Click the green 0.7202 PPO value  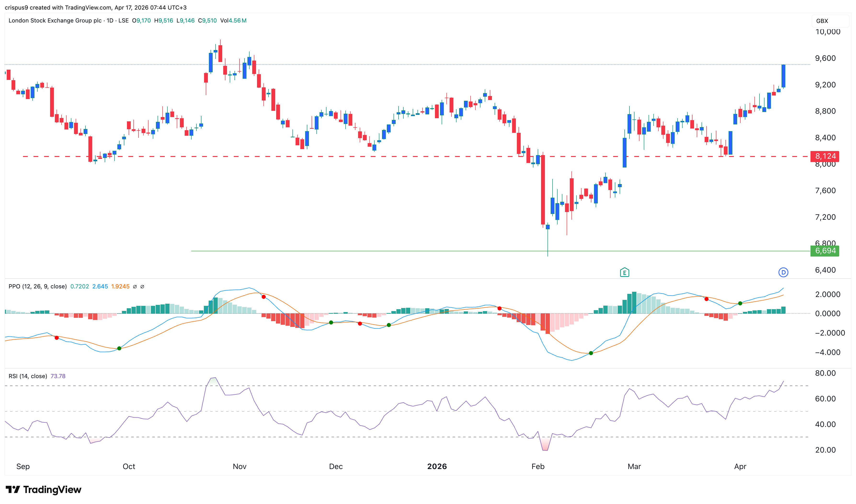click(80, 286)
